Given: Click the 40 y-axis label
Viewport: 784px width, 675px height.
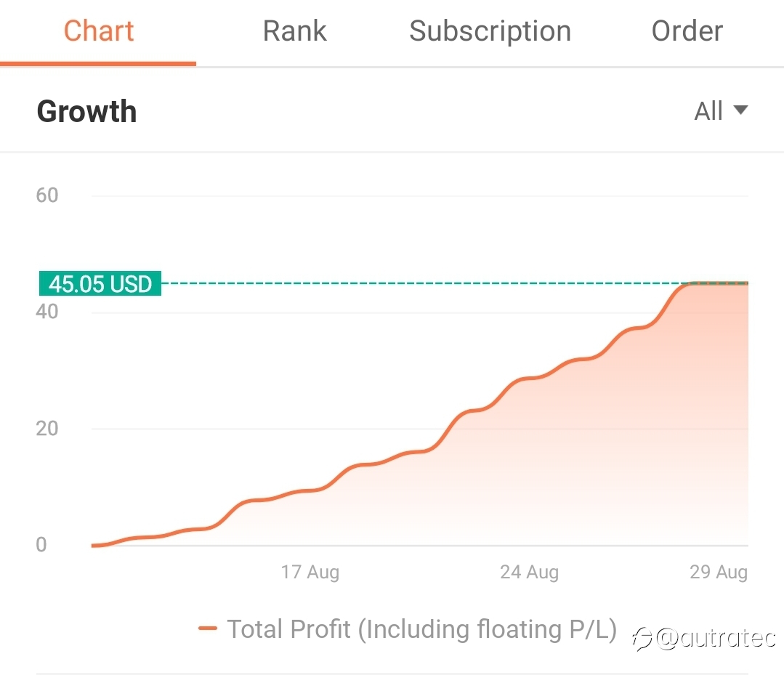Looking at the screenshot, I should 47,312.
